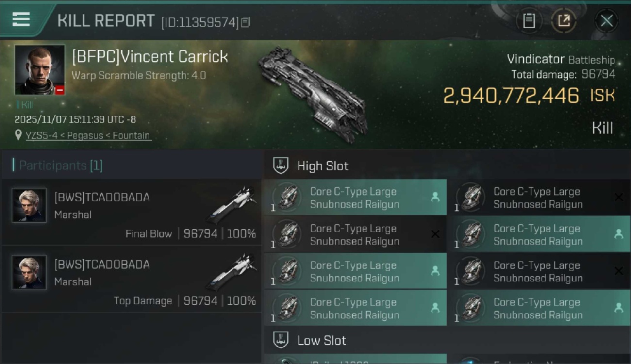This screenshot has height=364, width=631.
Task: Select the first highlighted Snubnosed Railgun item
Action: (354, 198)
